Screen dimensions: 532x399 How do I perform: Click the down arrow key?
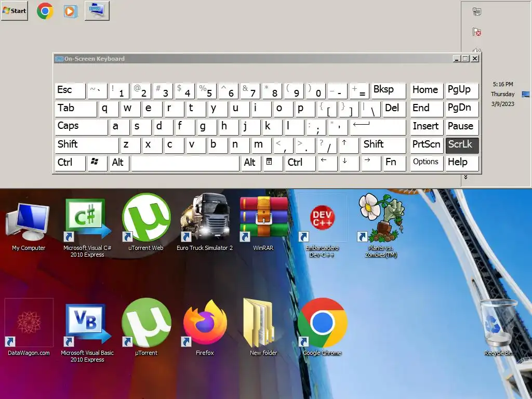click(x=349, y=163)
